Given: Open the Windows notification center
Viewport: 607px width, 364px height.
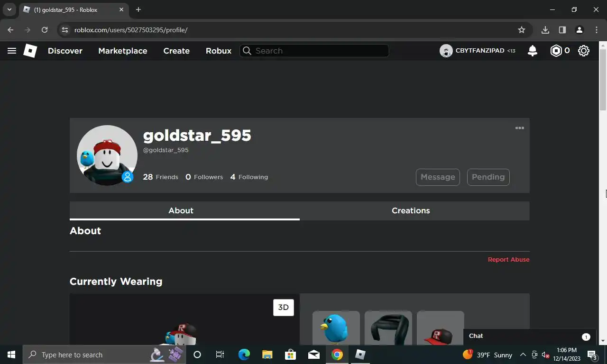Looking at the screenshot, I should (x=593, y=355).
